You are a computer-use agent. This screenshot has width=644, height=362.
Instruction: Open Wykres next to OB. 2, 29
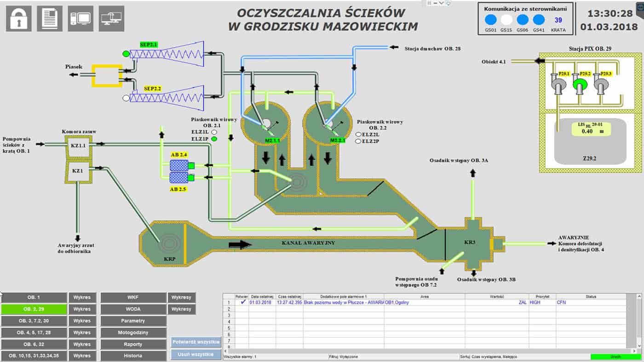click(x=82, y=309)
